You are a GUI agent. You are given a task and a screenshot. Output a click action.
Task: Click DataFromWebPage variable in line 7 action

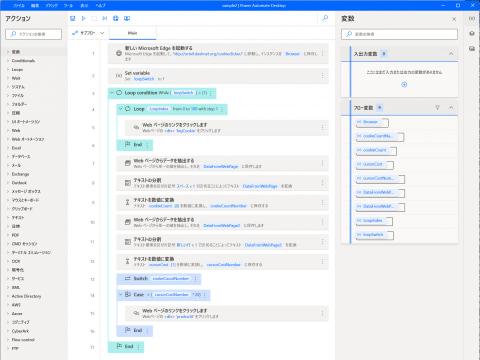pos(221,166)
